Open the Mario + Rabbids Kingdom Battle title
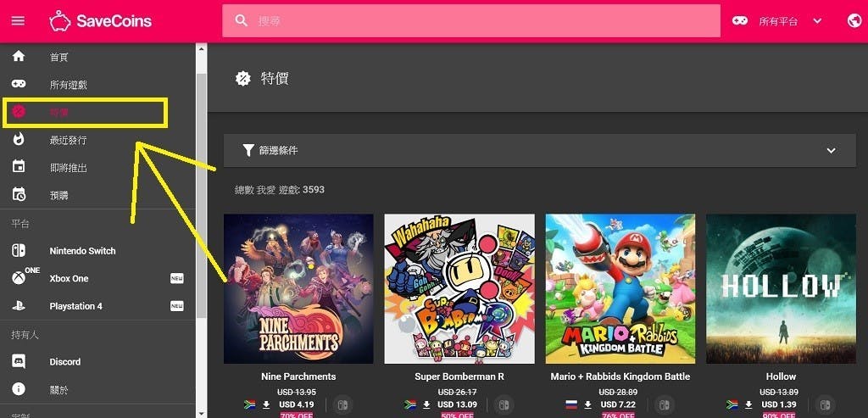The height and width of the screenshot is (418, 868). click(620, 376)
